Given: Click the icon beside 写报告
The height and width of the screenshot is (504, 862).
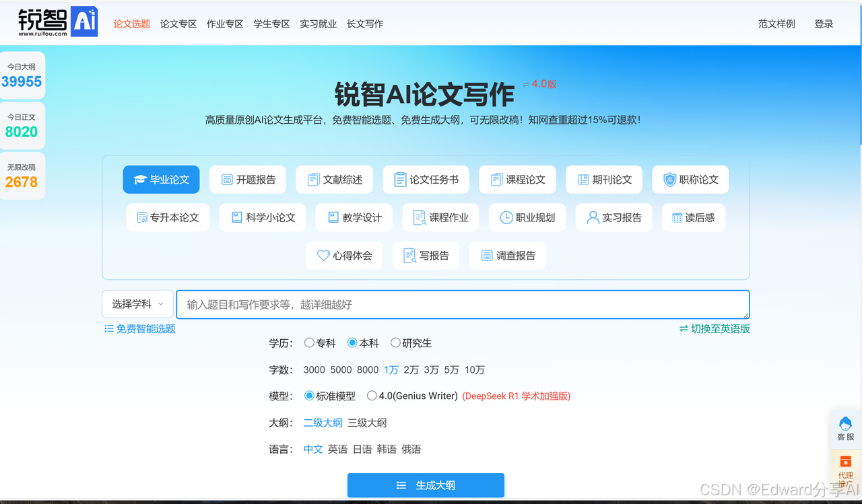Looking at the screenshot, I should (409, 256).
